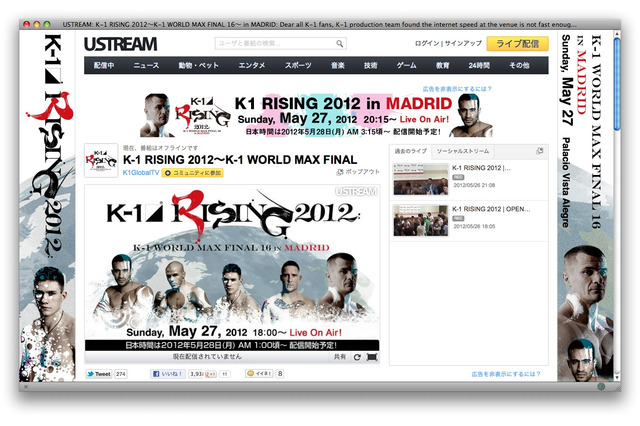This screenshot has height=426, width=640.
Task: Click the USTREAM logo
Action: 120,44
